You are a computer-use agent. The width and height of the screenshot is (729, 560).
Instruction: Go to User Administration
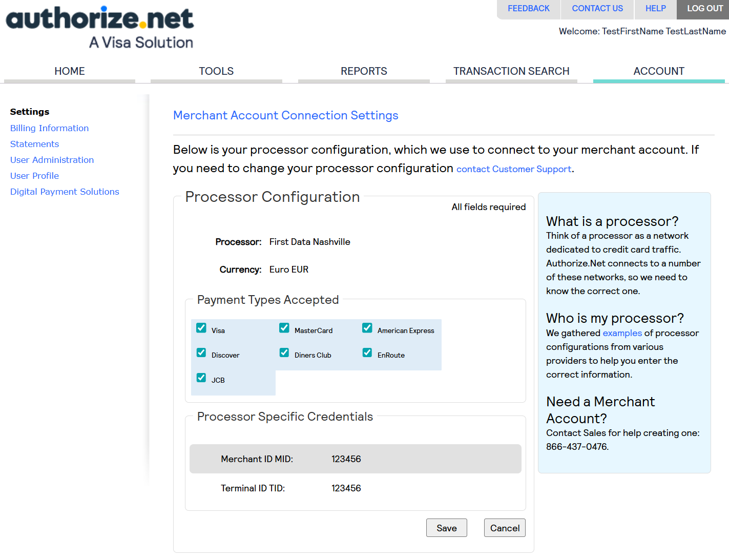pos(52,160)
